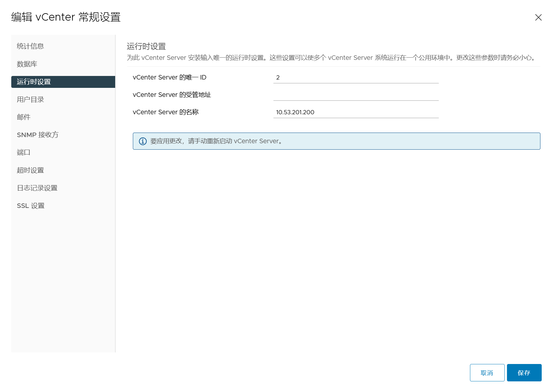Click the dialog title 编辑 vCenter 常规设置
Viewport: 552px width, 392px height.
coord(66,17)
